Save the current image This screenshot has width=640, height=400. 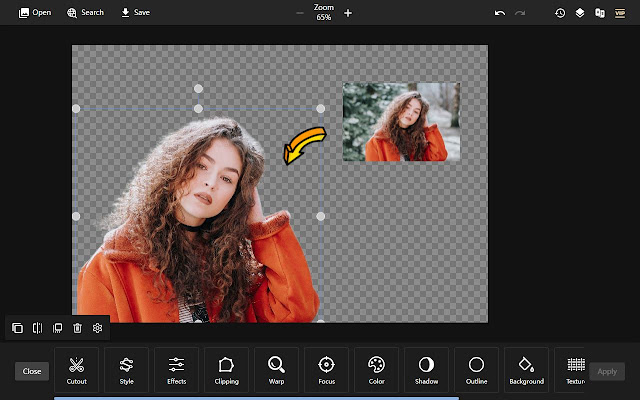click(x=136, y=13)
